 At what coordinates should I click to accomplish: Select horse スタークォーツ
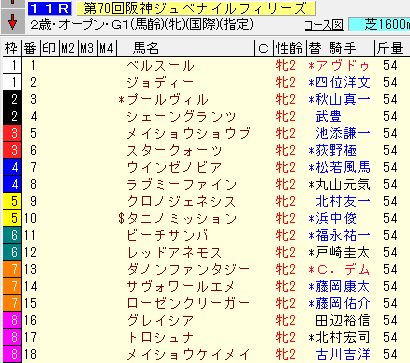coord(174,150)
